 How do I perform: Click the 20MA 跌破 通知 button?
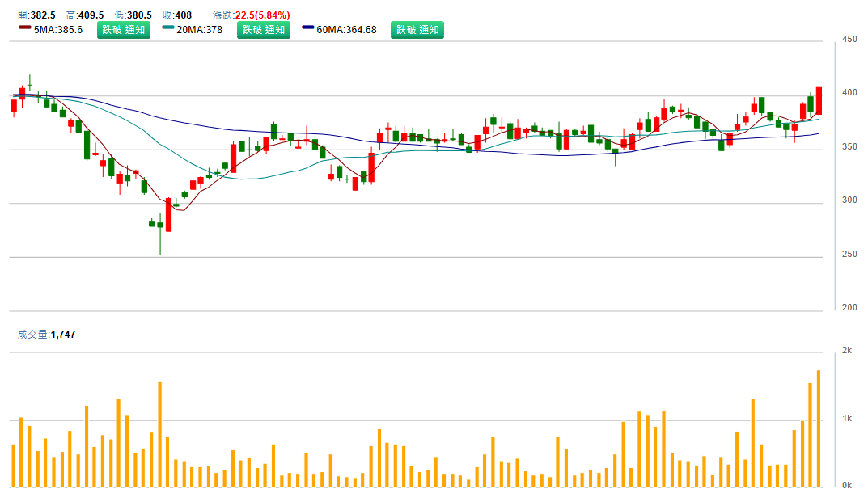click(263, 30)
